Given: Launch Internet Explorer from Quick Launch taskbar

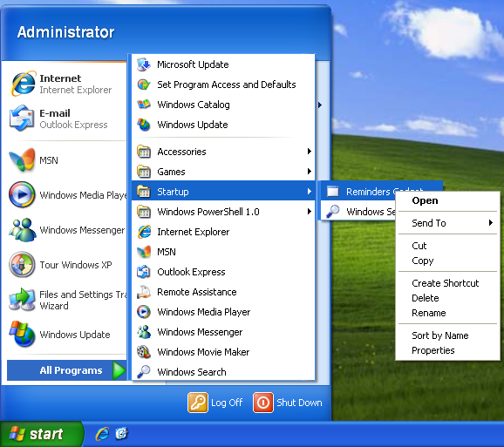Looking at the screenshot, I should (103, 434).
